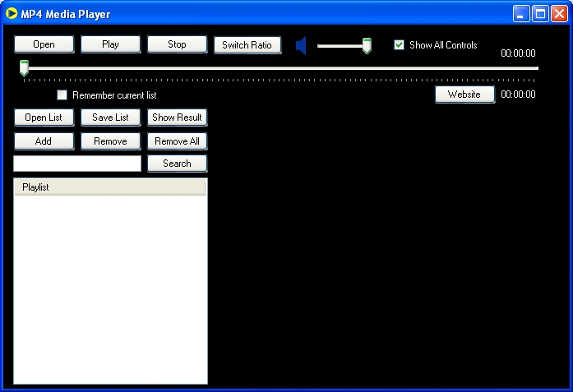573x392 pixels.
Task: Stop playback with the Stop button
Action: pos(177,44)
